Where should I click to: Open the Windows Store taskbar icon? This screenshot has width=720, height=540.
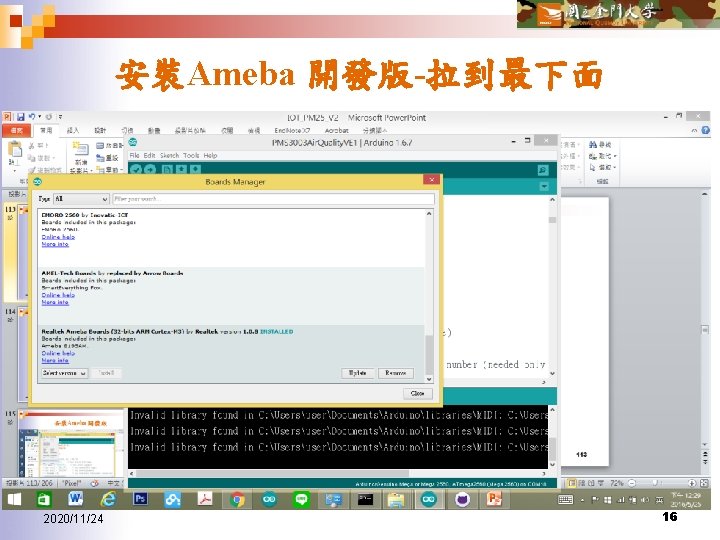(x=44, y=499)
